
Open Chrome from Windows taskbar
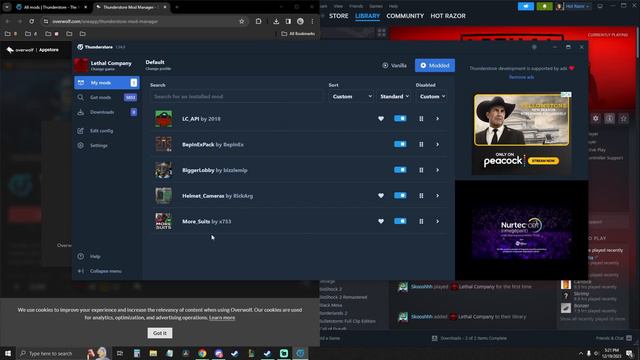202,353
